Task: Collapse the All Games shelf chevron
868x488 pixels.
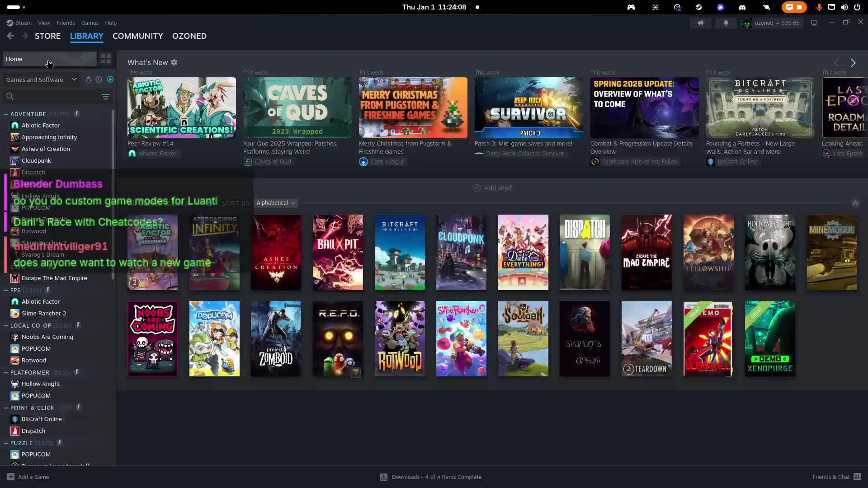Action: pos(855,203)
